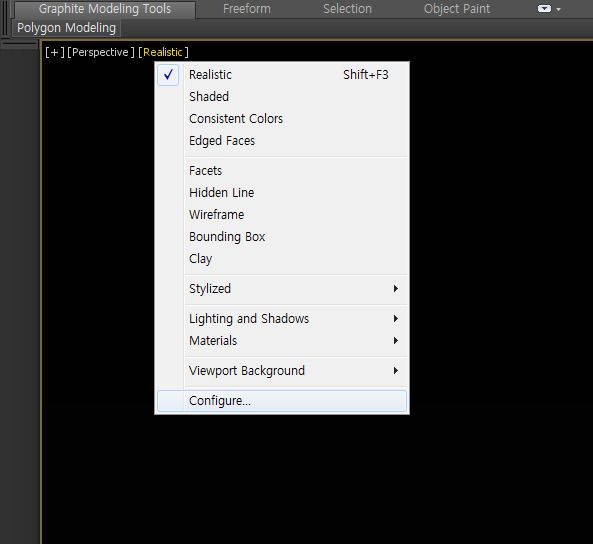
Task: Click the Realistic shading viewport label
Action: point(163,52)
